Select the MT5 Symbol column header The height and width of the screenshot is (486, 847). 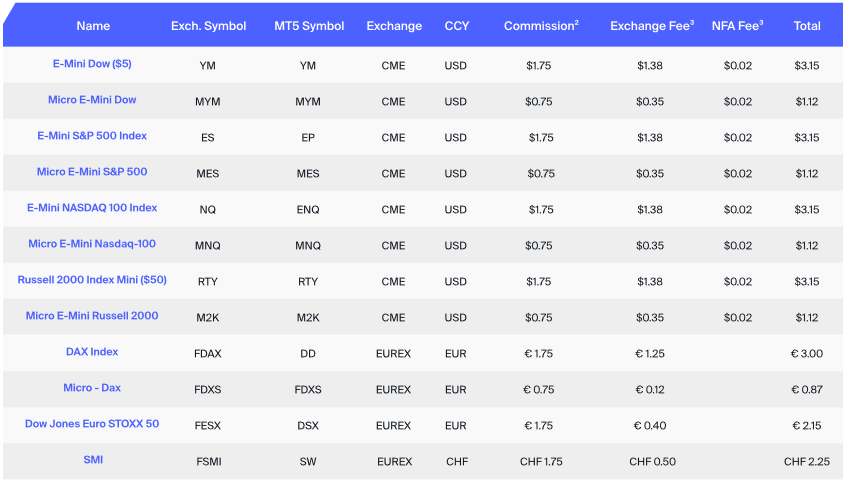tap(308, 26)
